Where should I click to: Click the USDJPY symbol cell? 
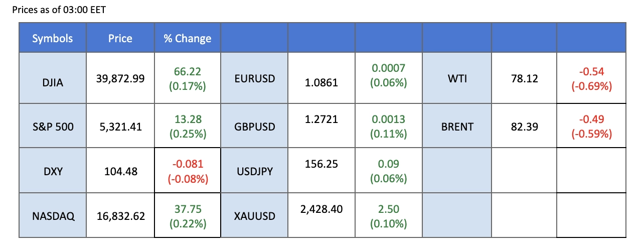coord(254,172)
